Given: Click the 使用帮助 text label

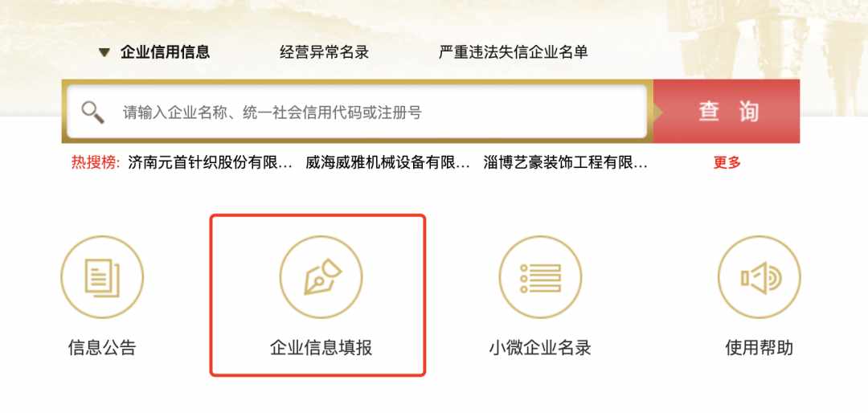Looking at the screenshot, I should (759, 348).
